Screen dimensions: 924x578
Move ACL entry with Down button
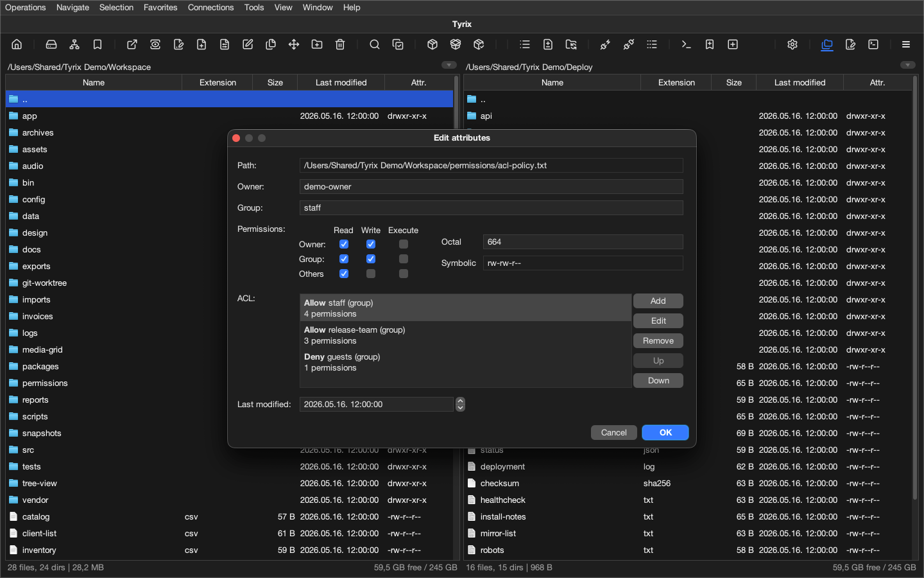(x=658, y=381)
